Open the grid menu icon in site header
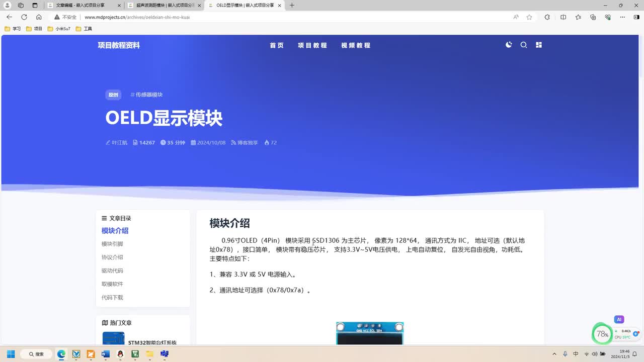 (539, 45)
